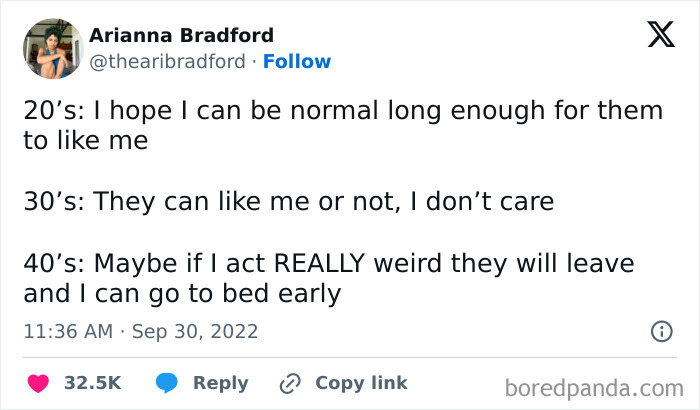This screenshot has width=700, height=410.
Task: Click the 32.5K likes count
Action: (92, 383)
